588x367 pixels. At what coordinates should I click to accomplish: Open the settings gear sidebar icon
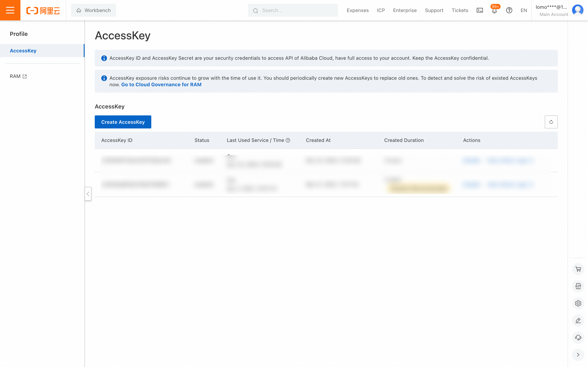click(578, 303)
